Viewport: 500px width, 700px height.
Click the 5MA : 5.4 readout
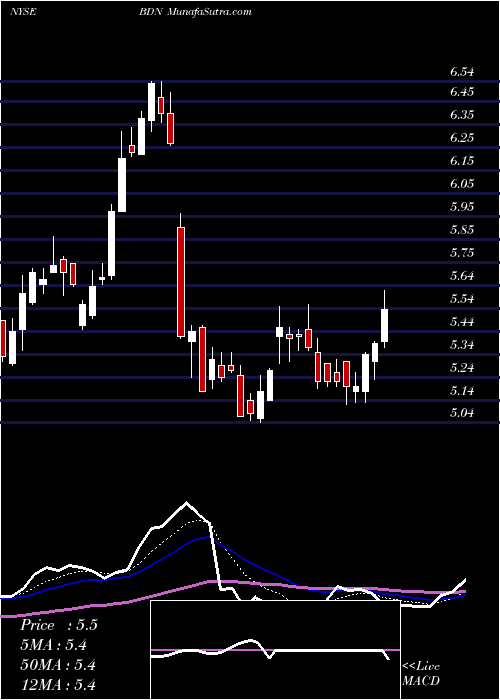click(53, 645)
